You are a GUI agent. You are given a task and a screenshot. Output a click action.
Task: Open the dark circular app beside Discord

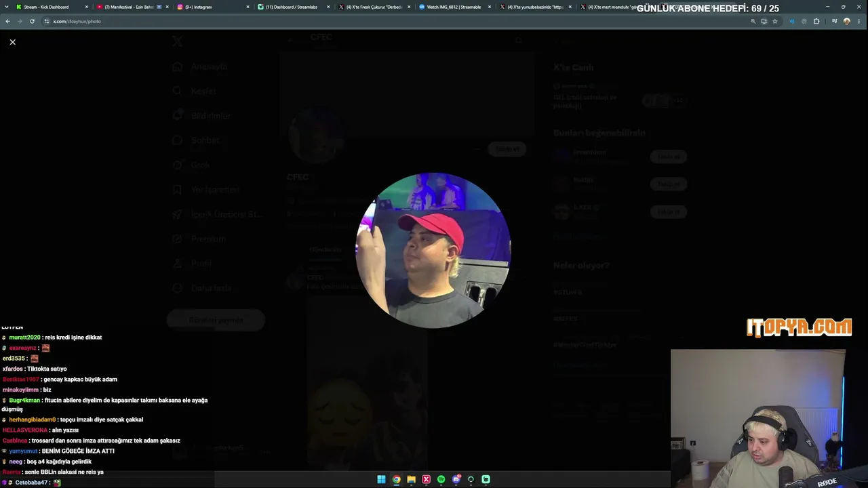(471, 479)
